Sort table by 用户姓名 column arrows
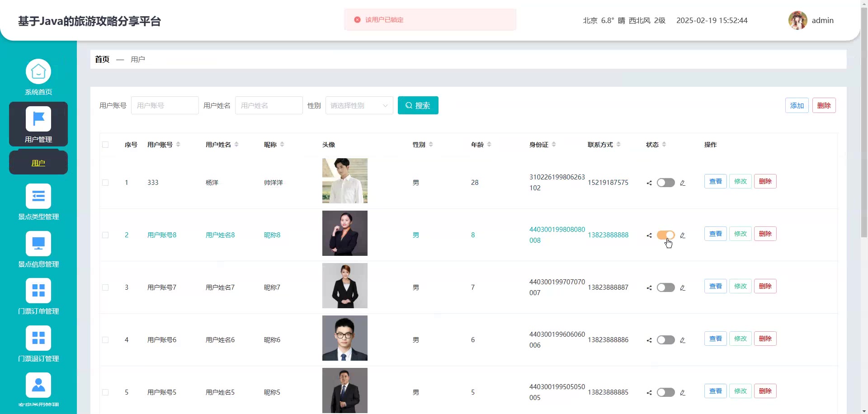This screenshot has width=868, height=414. point(236,145)
